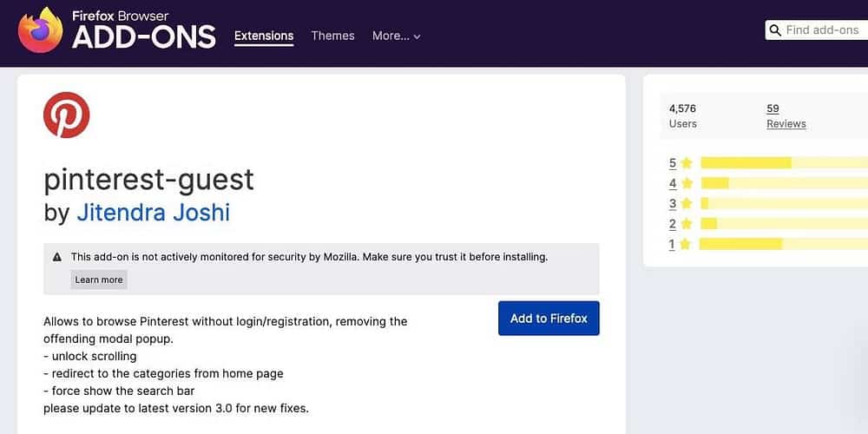The image size is (868, 434).
Task: Click the Learn more button
Action: pos(99,279)
